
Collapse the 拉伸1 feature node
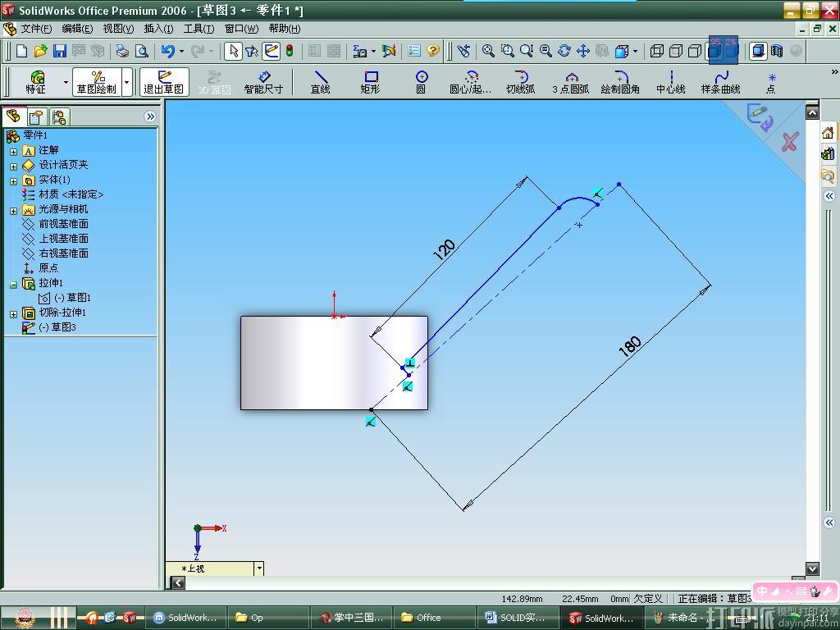pyautogui.click(x=13, y=284)
